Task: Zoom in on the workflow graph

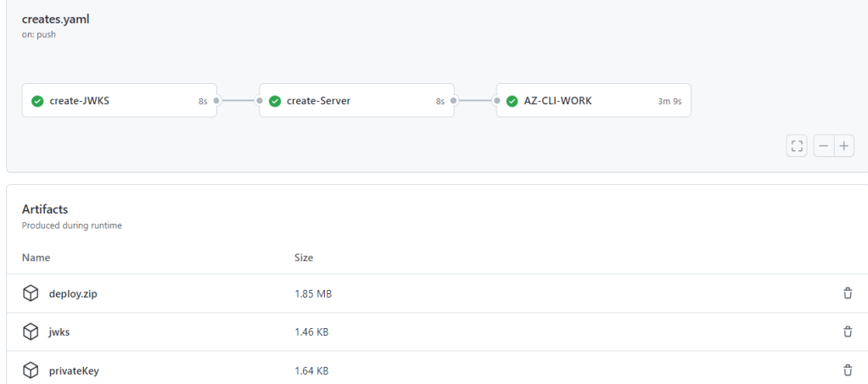Action: [844, 146]
